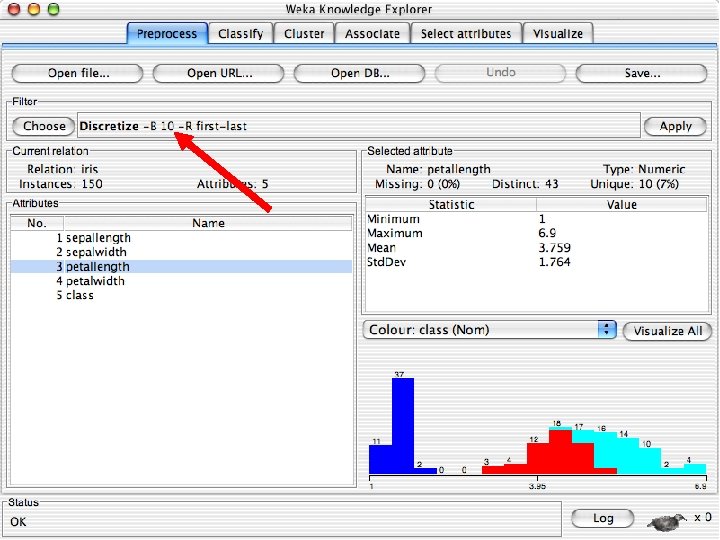Click the Save... button
Viewport: 720px width, 540px height.
pos(641,73)
